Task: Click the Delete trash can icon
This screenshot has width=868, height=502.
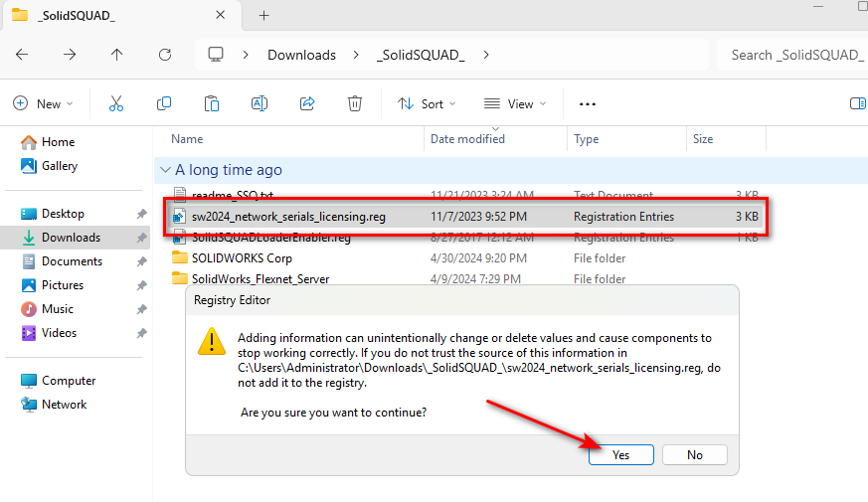Action: (355, 103)
